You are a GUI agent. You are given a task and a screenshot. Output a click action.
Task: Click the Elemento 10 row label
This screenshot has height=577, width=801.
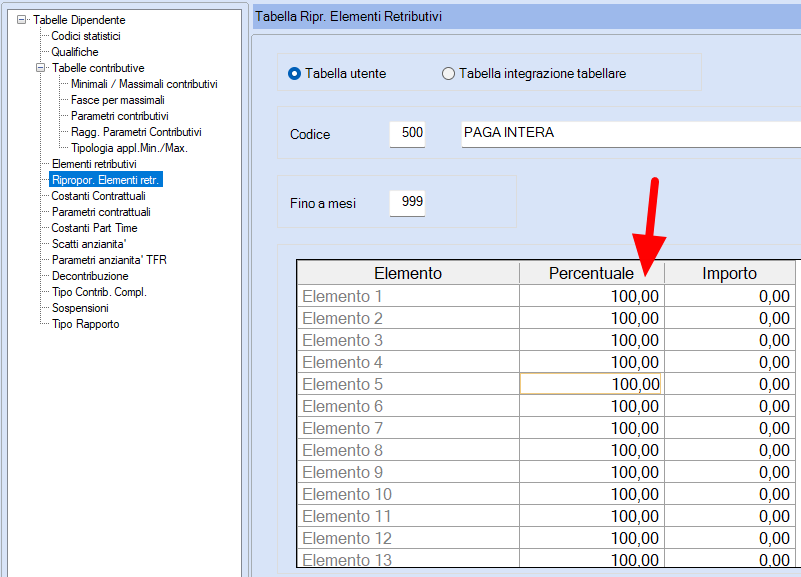[x=408, y=494]
